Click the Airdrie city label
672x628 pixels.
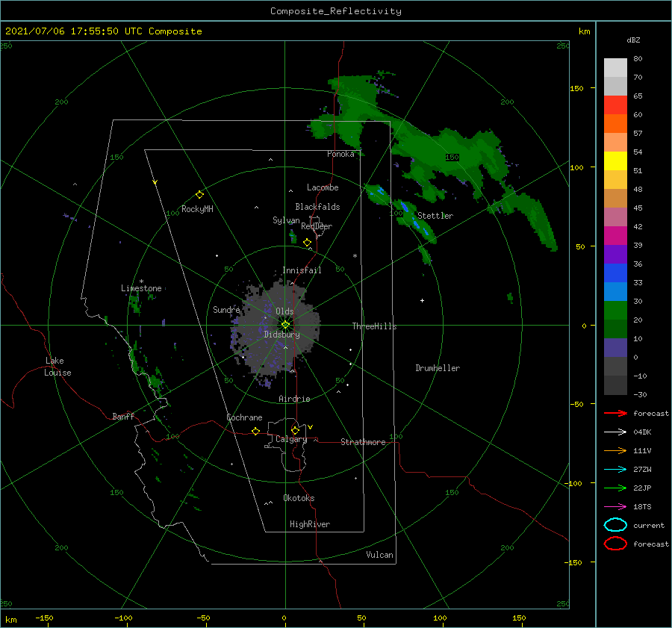coord(294,399)
